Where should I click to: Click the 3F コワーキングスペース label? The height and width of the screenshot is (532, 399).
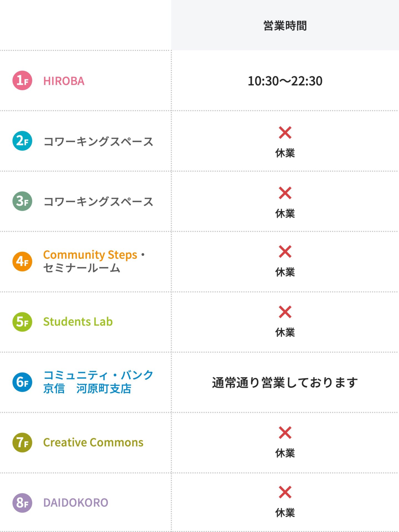click(98, 201)
